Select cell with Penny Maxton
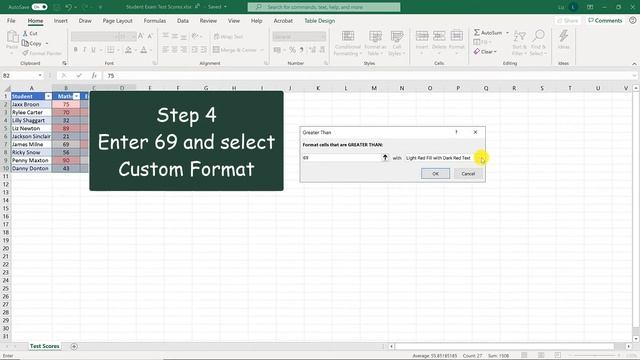This screenshot has height=360, width=640. point(31,160)
